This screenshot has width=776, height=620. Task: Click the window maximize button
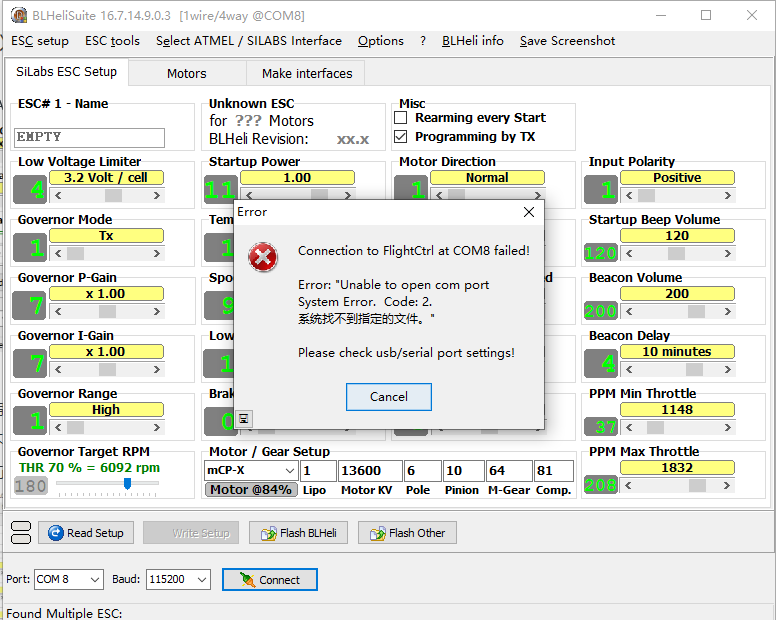[x=706, y=15]
